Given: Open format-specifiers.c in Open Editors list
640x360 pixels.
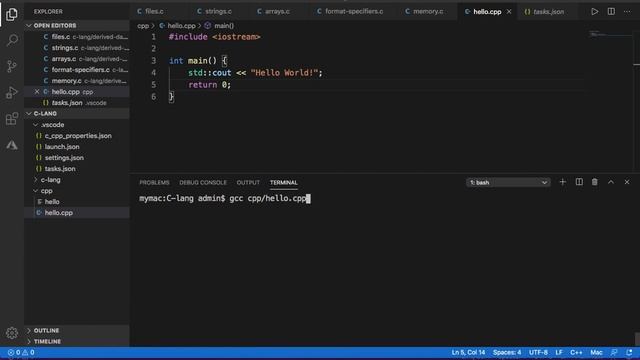Looking at the screenshot, I should 77,70.
